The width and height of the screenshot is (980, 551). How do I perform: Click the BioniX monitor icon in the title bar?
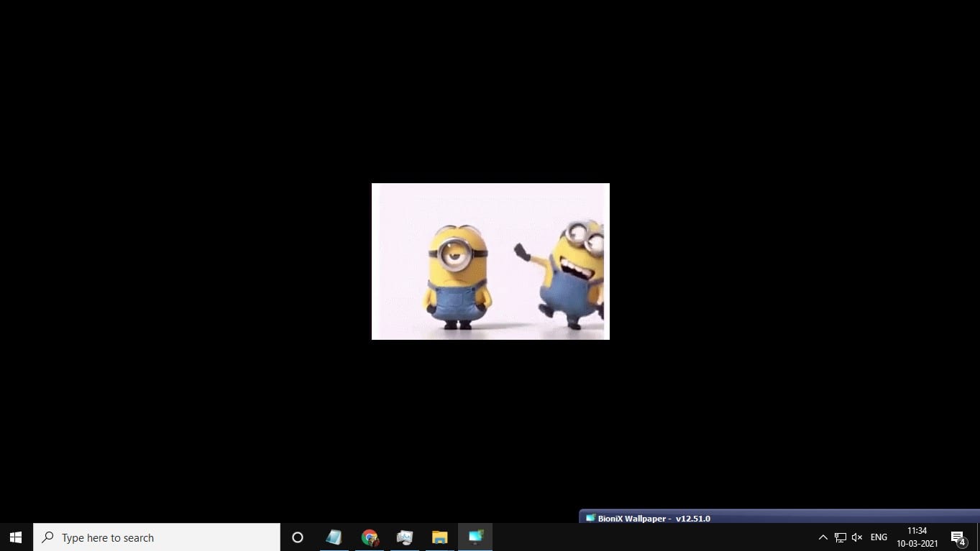[x=590, y=518]
